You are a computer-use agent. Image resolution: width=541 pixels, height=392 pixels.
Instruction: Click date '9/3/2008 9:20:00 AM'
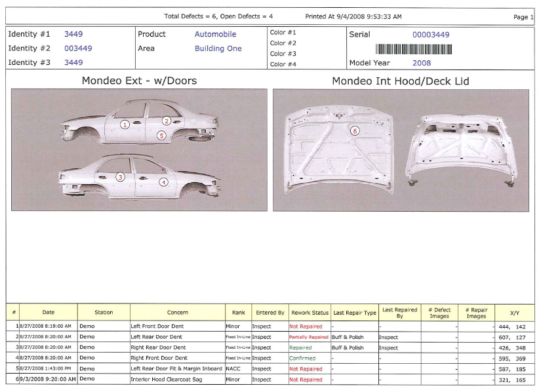[x=48, y=380]
